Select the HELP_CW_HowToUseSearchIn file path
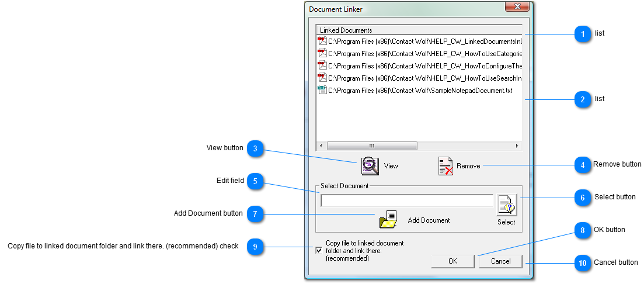 (x=425, y=78)
